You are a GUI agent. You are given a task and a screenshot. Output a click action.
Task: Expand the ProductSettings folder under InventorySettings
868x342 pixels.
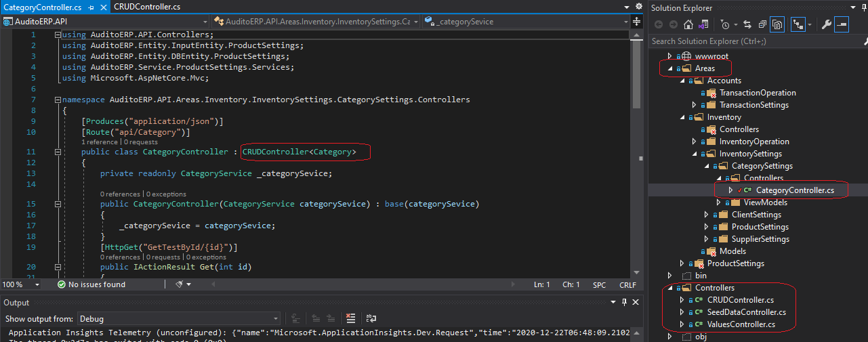pyautogui.click(x=706, y=227)
